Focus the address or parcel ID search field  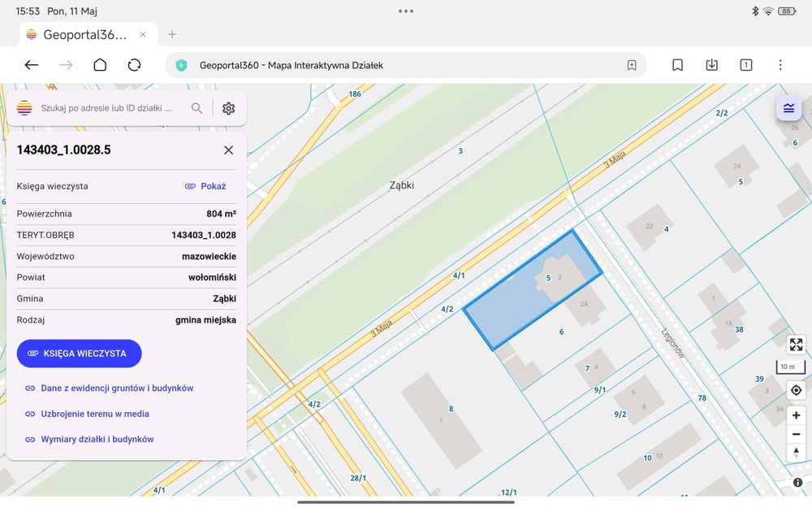point(106,108)
